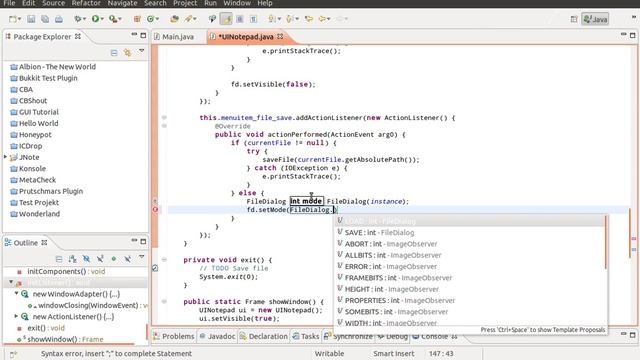Click the TODO task marker beside exit()

[x=155, y=268]
